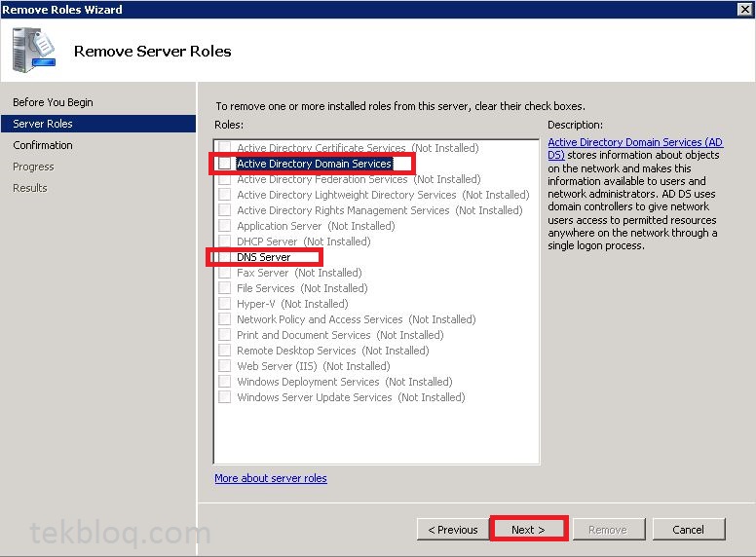Viewport: 756px width, 557px height.
Task: Toggle Windows Server Update Services checkbox
Action: point(225,397)
